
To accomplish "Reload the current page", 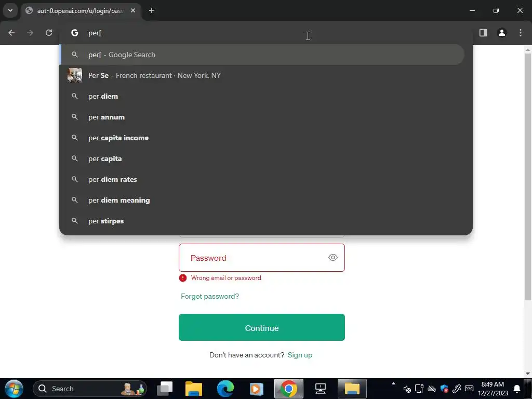I will (49, 33).
